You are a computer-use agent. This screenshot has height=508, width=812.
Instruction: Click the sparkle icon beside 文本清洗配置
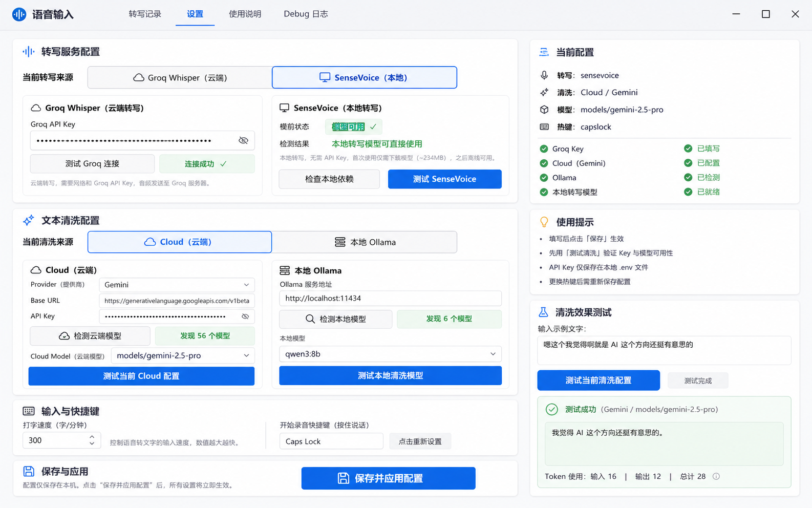[x=29, y=220]
